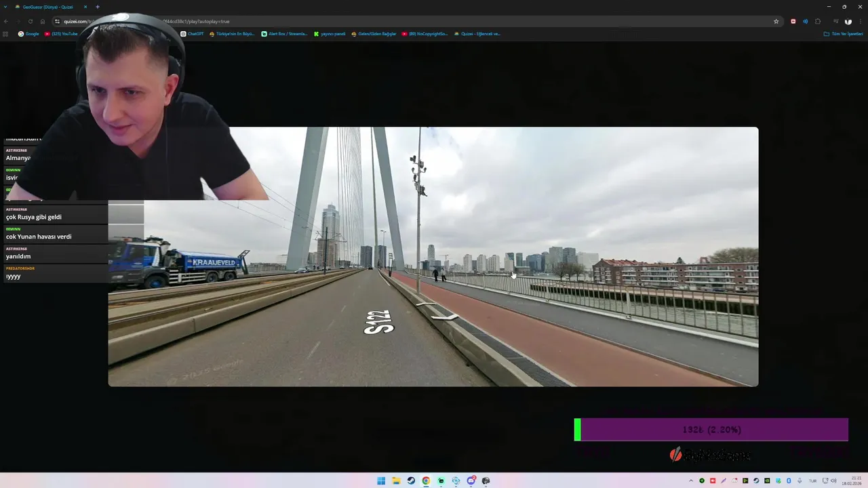
Task: Click the NVIDIA tray icon
Action: tap(767, 481)
